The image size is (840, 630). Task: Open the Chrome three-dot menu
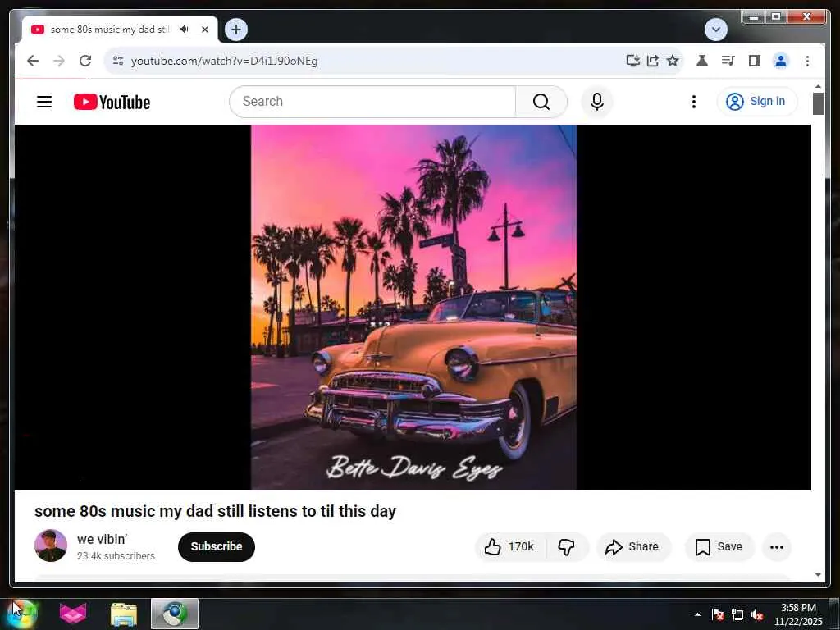(807, 61)
